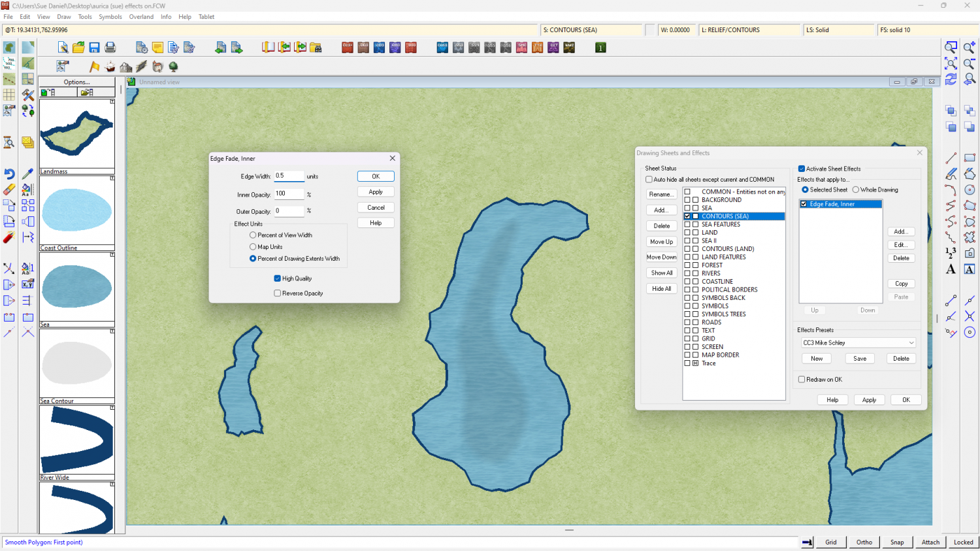The image size is (980, 551).
Task: Click the Zoom Extents icon
Action: click(951, 63)
